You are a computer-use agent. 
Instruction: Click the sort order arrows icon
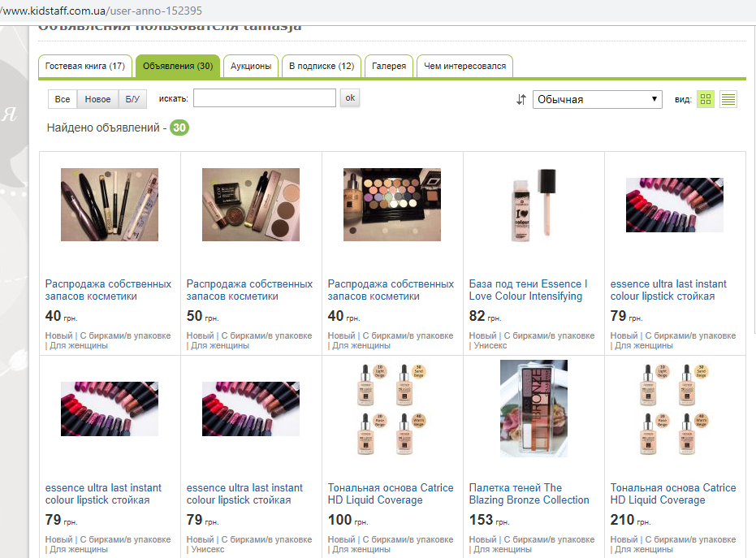coord(521,100)
